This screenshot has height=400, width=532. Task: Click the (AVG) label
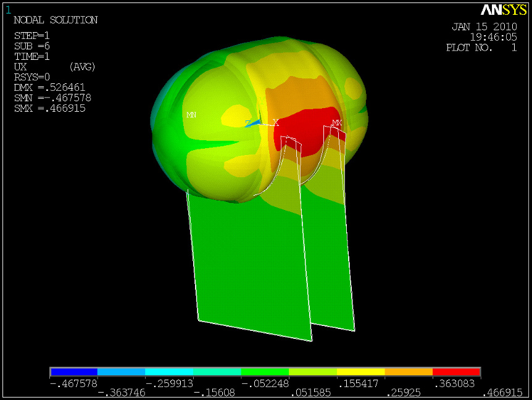(83, 67)
